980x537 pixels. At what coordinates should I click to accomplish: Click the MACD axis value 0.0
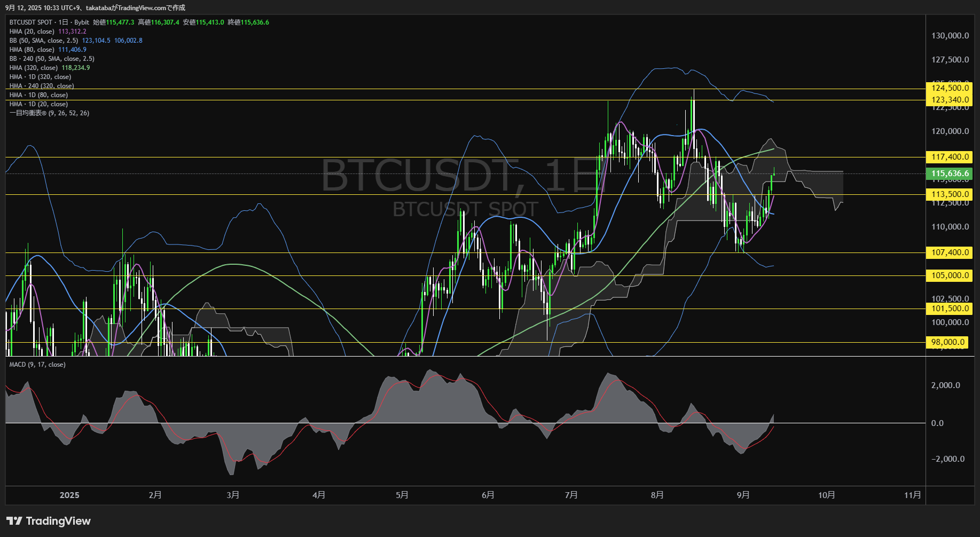point(937,423)
